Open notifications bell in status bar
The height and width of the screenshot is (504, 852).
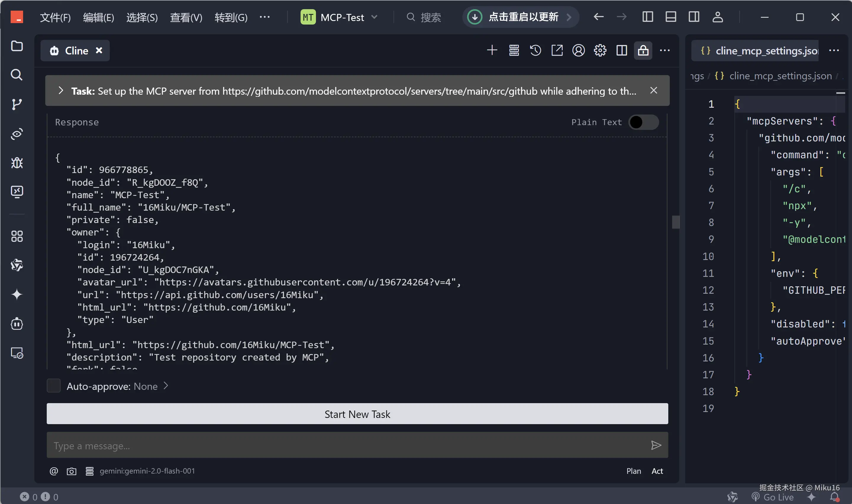[835, 497]
